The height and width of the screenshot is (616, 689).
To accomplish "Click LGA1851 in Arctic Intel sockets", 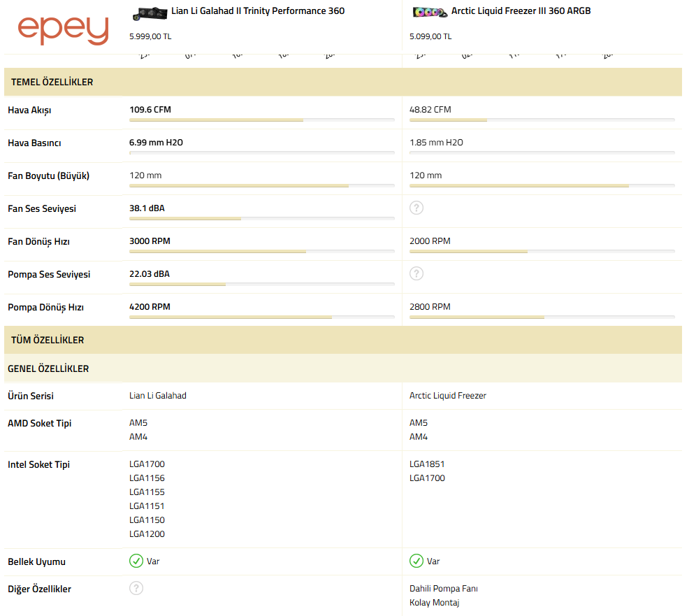I will 427,464.
